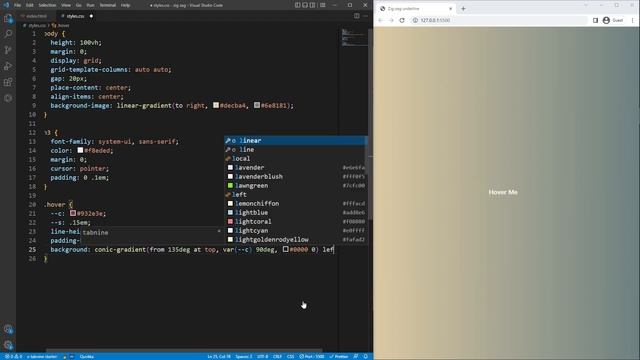The height and width of the screenshot is (360, 640).
Task: Open the Manage gear in activity bar
Action: (8, 345)
